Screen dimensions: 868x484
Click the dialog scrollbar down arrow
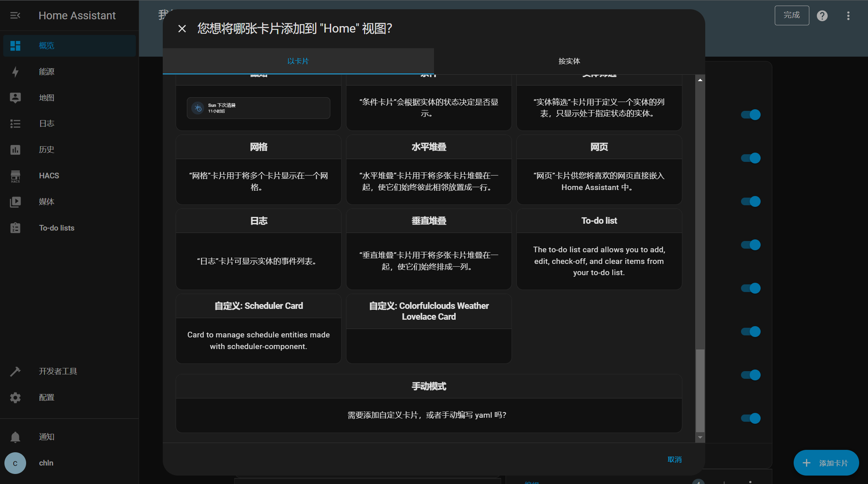point(700,437)
